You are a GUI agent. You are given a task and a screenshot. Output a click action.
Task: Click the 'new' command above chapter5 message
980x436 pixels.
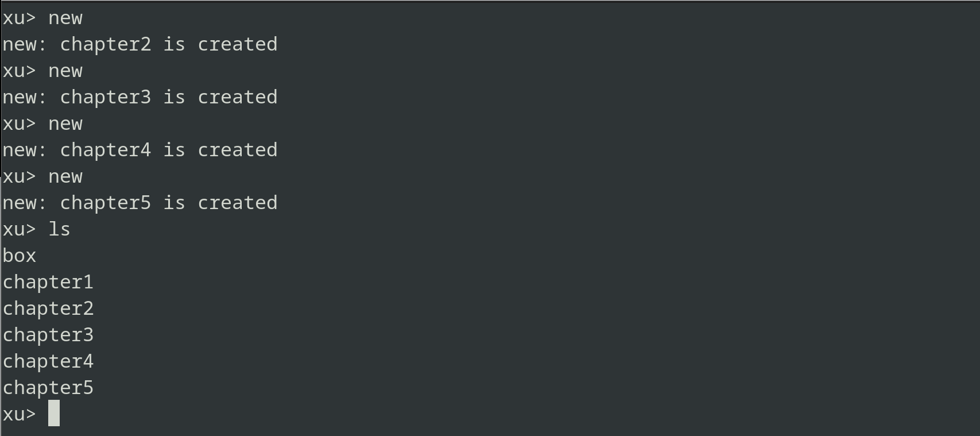pos(65,177)
